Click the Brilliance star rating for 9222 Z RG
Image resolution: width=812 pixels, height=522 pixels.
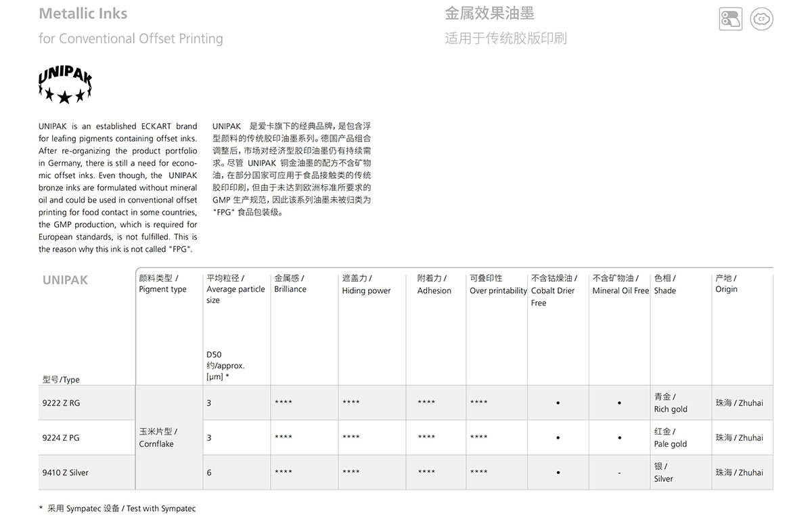[284, 403]
